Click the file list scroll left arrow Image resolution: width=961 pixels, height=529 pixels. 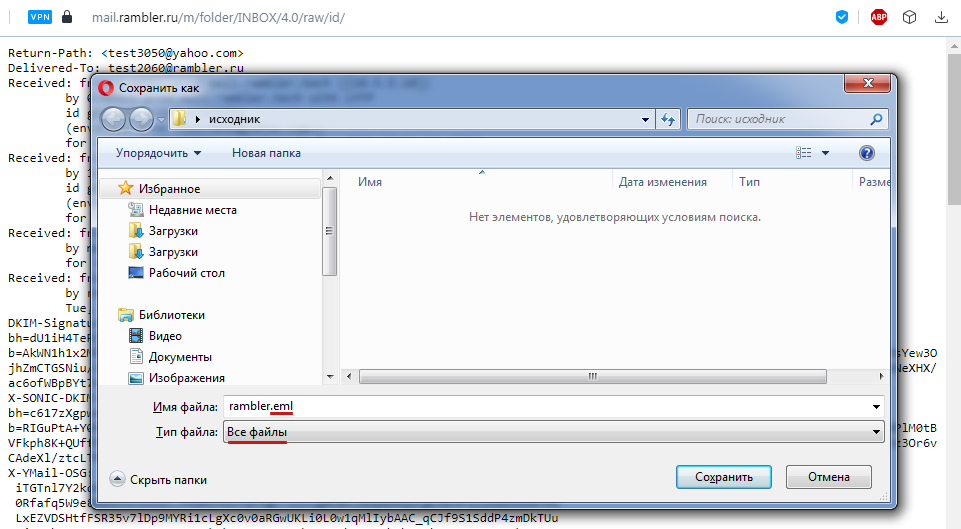pos(349,376)
